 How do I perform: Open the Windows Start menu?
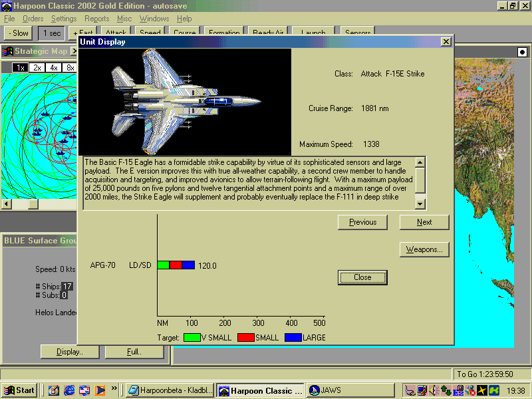click(x=19, y=390)
